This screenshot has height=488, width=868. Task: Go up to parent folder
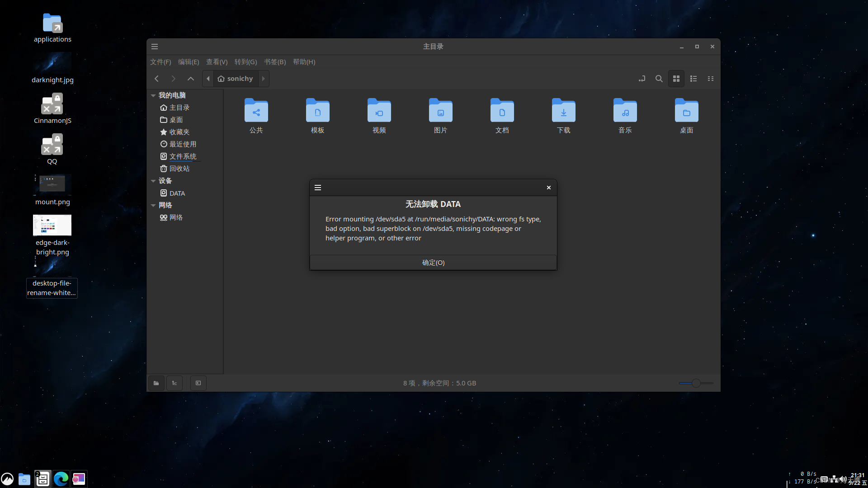click(191, 79)
